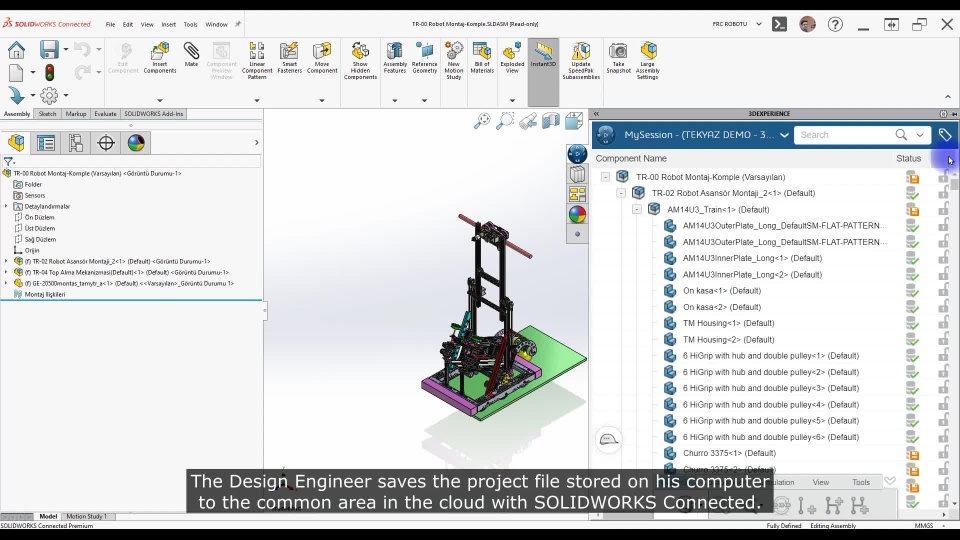Viewport: 960px width, 540px height.
Task: Open Linear Component Pattern tool
Action: (257, 61)
